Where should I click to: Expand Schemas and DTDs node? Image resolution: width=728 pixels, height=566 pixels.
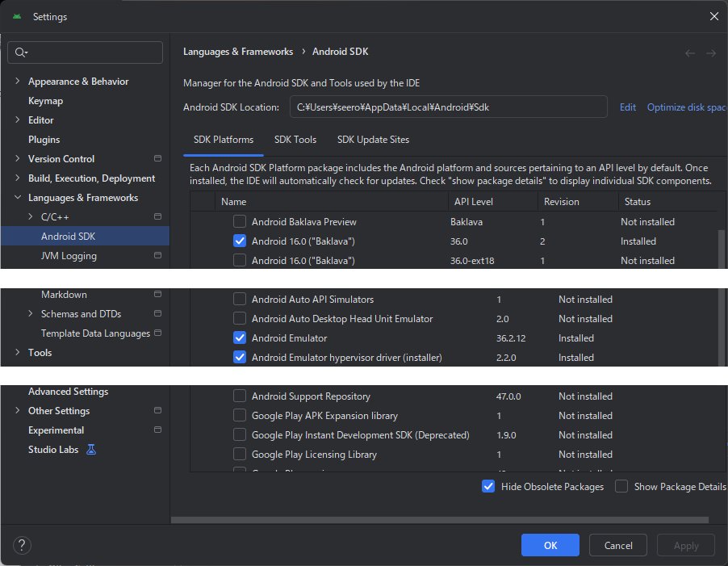point(31,313)
